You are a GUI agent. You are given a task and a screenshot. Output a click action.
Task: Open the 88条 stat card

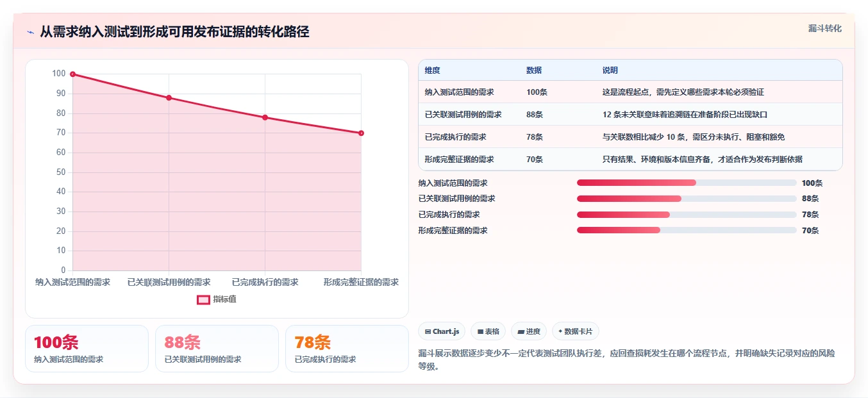coord(217,349)
